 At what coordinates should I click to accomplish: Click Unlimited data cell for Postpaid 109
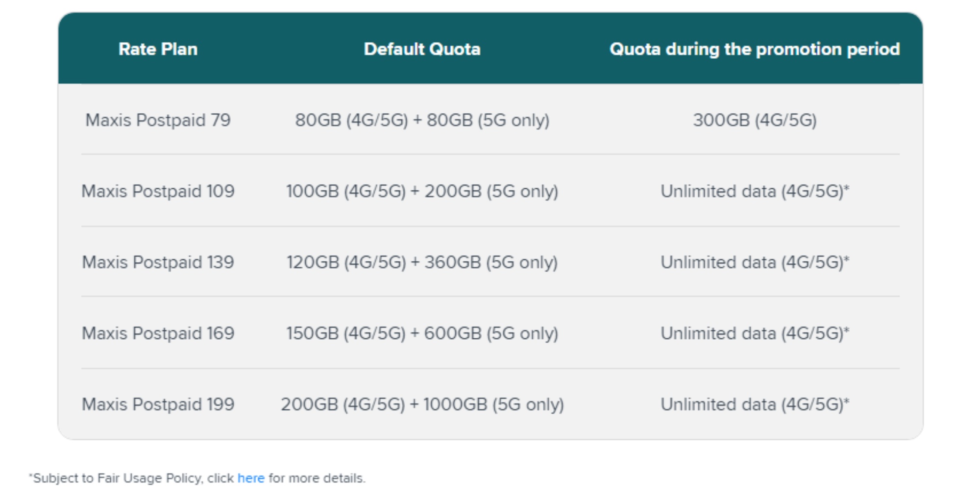click(x=755, y=191)
